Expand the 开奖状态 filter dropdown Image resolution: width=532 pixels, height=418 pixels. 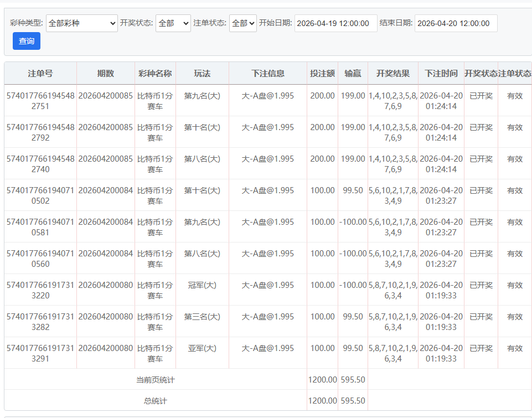tap(173, 23)
